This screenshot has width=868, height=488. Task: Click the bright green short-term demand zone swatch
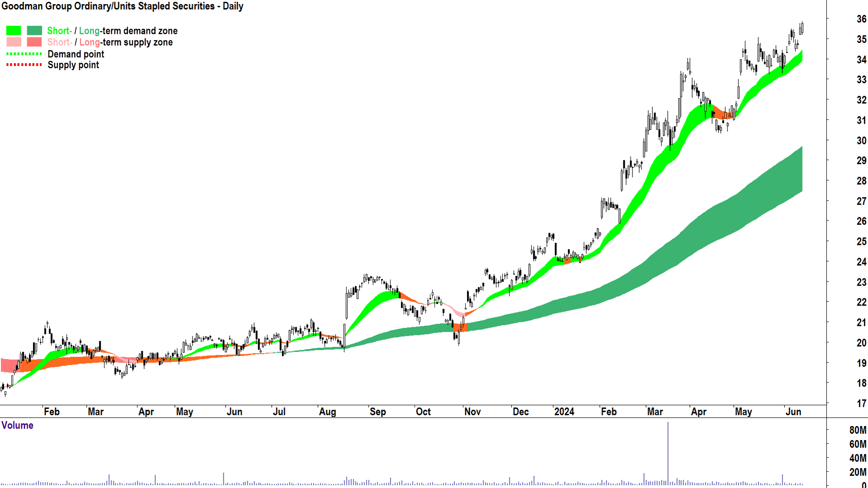coord(14,31)
